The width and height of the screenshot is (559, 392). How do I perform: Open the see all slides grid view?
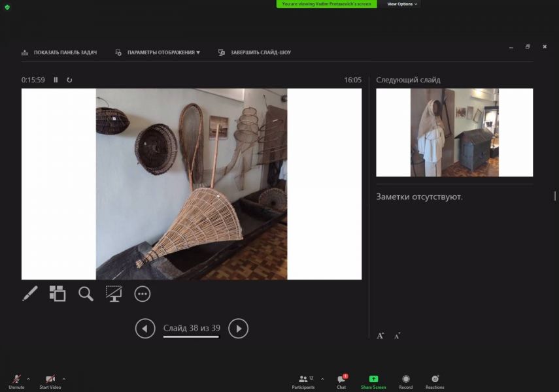tap(58, 294)
